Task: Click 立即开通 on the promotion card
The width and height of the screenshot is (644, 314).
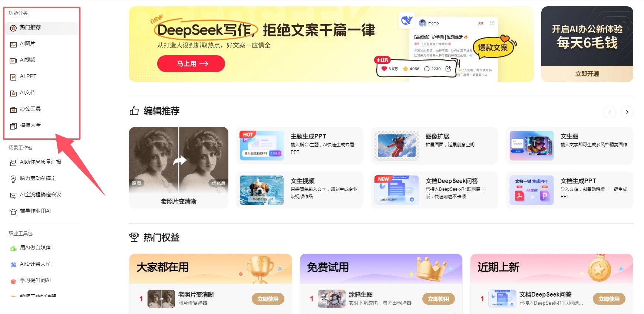Action: (x=587, y=74)
